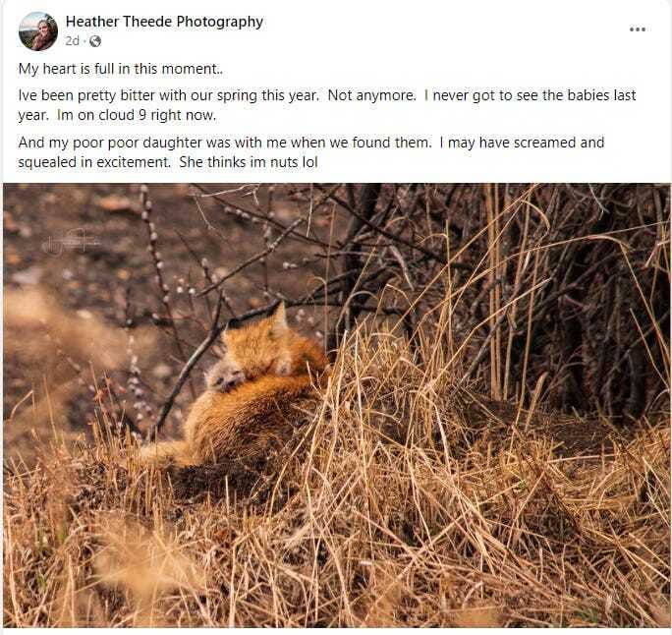Open the fox photo in full view
Screen dimensions: 672x635
tap(336, 405)
